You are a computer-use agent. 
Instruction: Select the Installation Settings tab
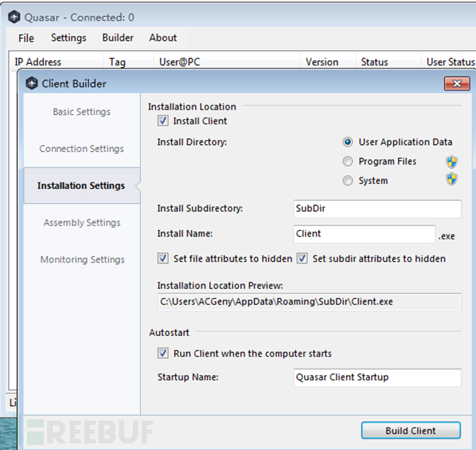82,185
